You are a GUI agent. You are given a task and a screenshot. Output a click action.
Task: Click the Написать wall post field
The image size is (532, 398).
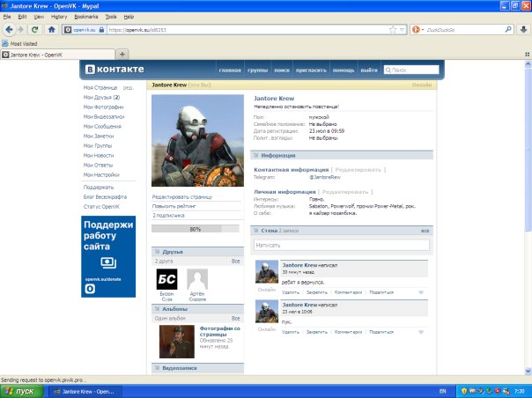[342, 245]
